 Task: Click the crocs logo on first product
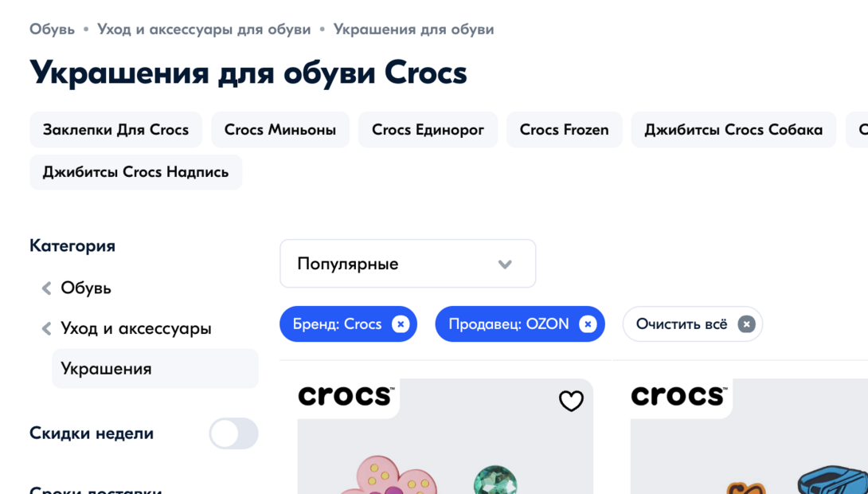pos(346,396)
